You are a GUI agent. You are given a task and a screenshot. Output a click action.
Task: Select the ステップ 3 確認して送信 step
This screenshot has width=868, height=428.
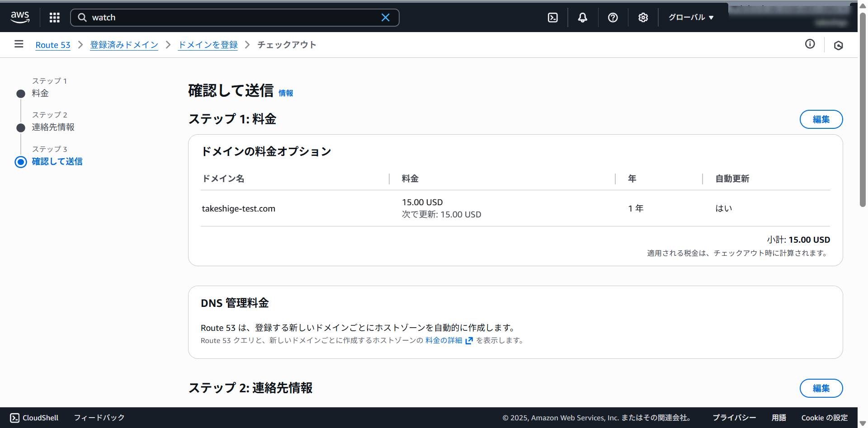(57, 161)
